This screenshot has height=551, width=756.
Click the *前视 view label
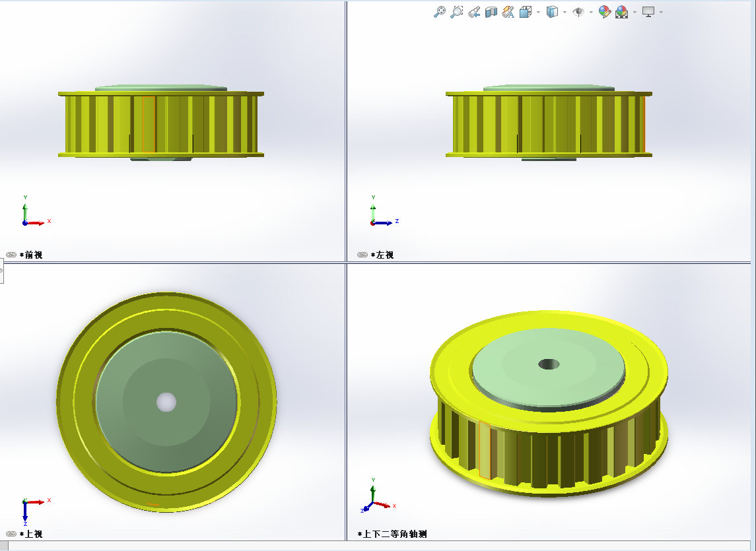(x=31, y=255)
